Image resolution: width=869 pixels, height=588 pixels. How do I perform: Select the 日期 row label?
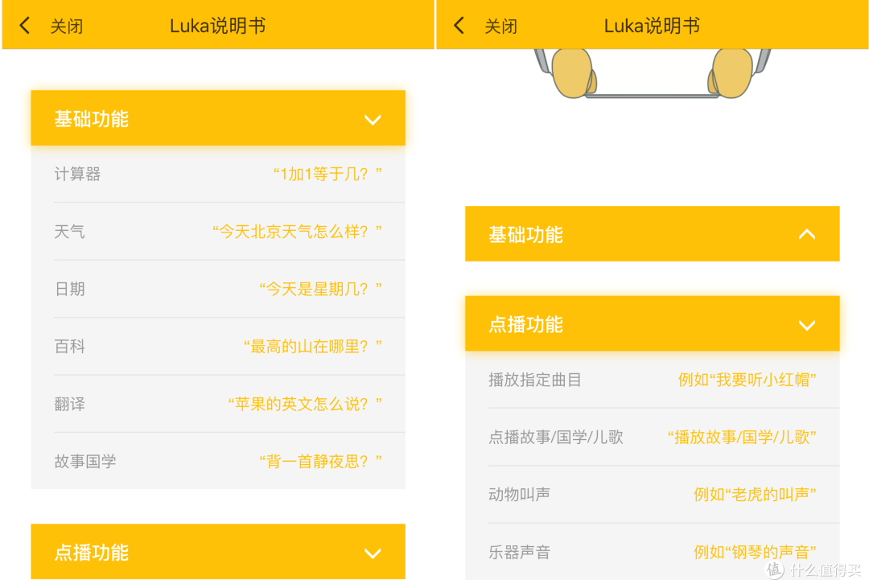[70, 289]
